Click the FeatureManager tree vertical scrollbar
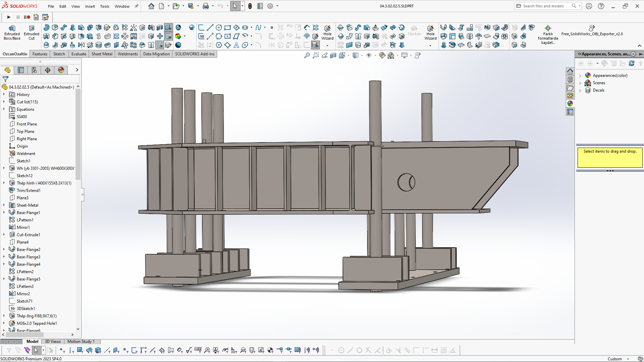644x362 pixels. 78,134
